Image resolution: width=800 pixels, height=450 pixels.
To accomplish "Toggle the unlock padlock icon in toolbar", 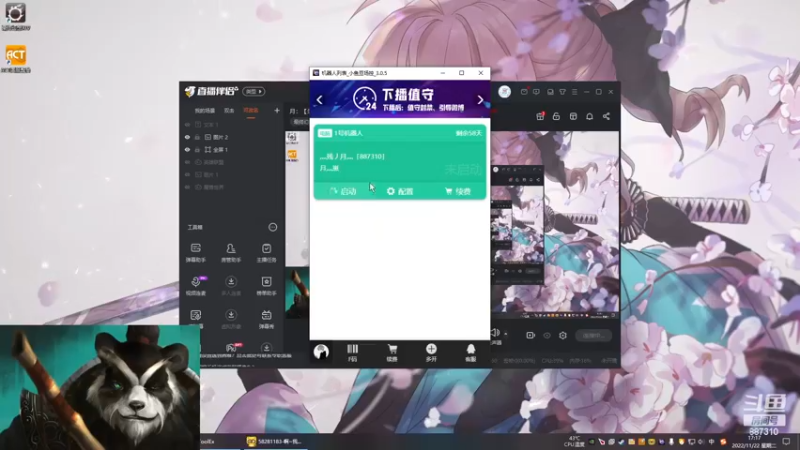I will pos(556,116).
